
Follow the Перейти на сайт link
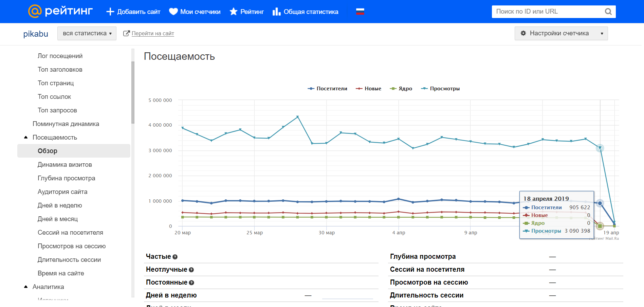[153, 34]
